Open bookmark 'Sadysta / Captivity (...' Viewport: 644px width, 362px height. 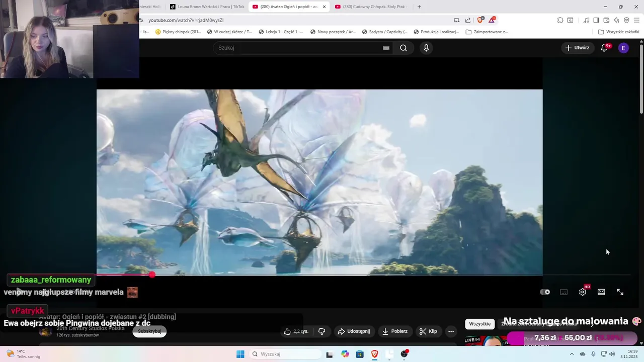click(384, 32)
